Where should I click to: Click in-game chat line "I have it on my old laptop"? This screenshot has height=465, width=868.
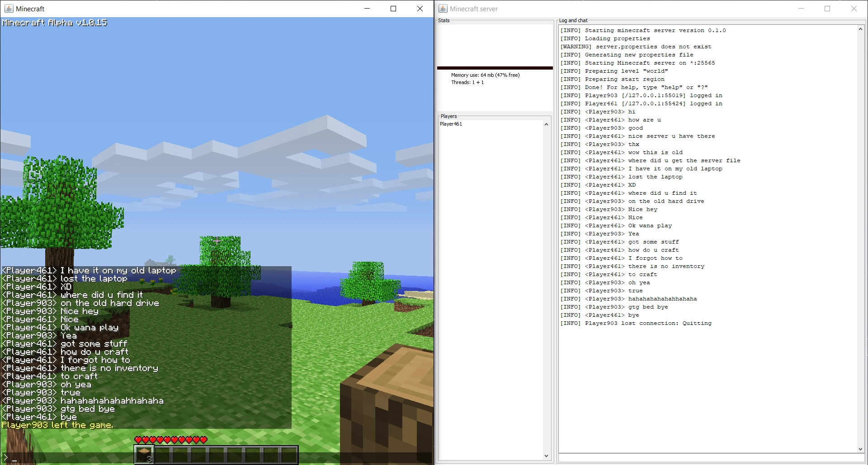click(x=89, y=270)
